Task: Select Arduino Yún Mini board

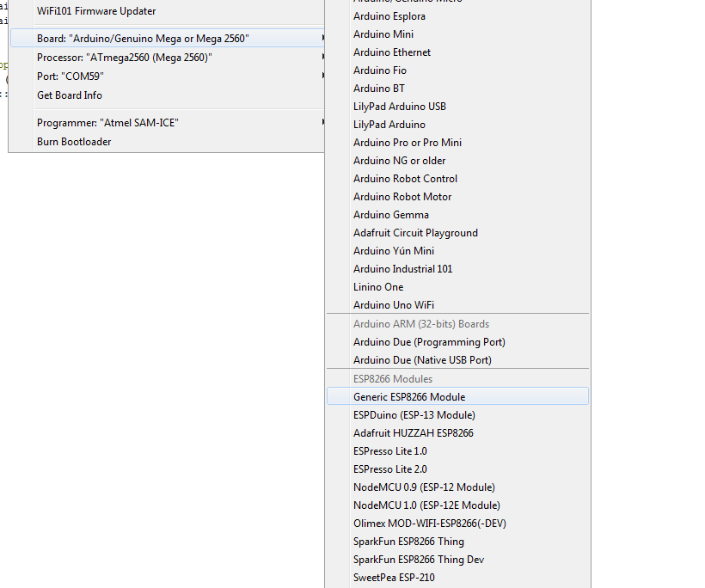Action: (457, 251)
